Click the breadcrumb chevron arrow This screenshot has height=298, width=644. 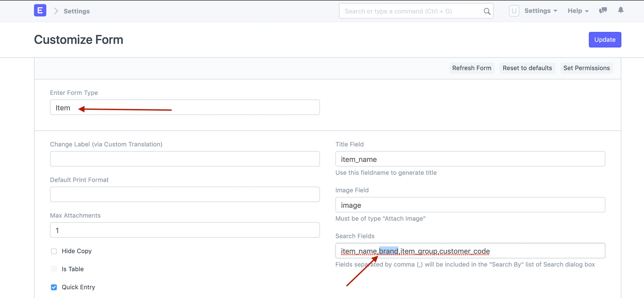56,11
